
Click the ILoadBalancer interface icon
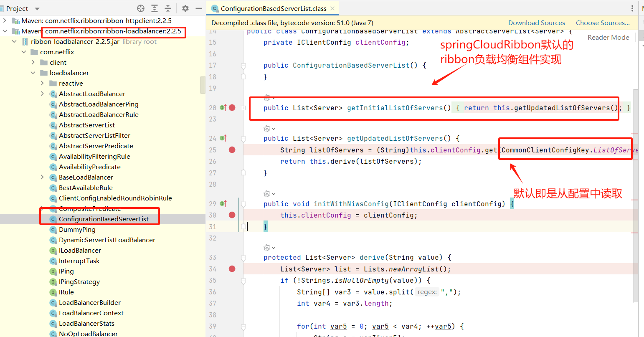(53, 250)
